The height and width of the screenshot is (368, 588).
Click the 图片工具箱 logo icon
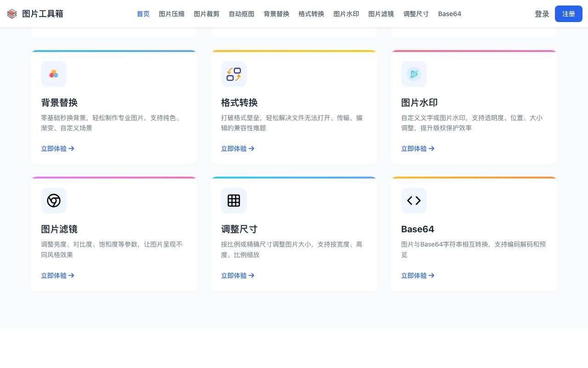tap(12, 14)
